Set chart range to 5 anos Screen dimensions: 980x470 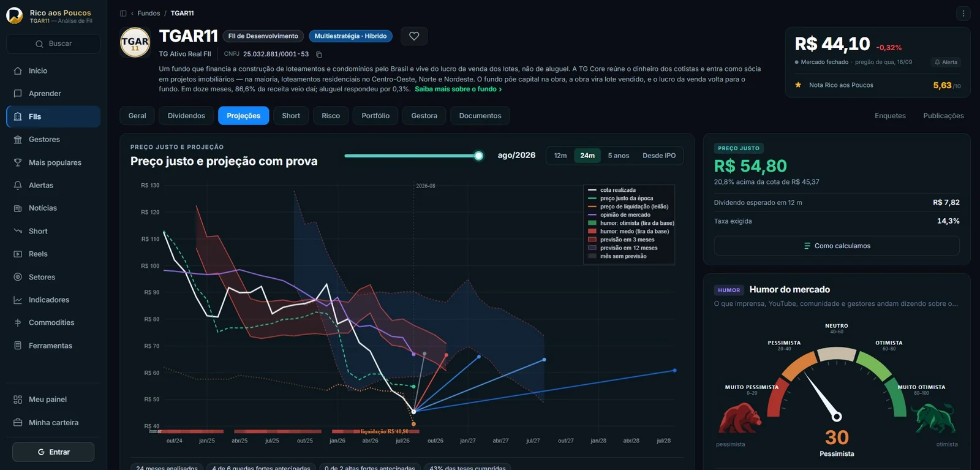[x=619, y=156]
